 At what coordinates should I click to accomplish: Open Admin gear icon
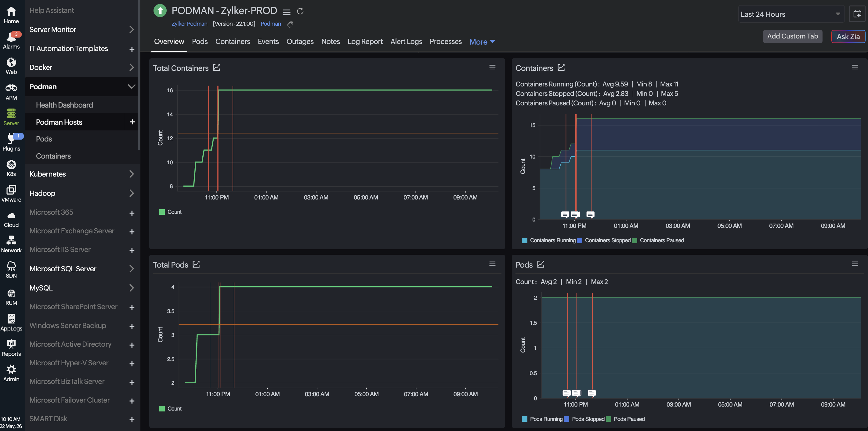(x=11, y=373)
